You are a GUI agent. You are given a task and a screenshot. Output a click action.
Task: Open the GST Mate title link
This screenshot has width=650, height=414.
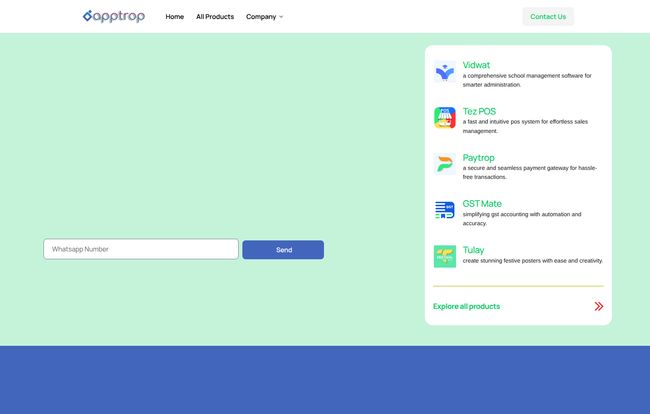click(x=482, y=203)
